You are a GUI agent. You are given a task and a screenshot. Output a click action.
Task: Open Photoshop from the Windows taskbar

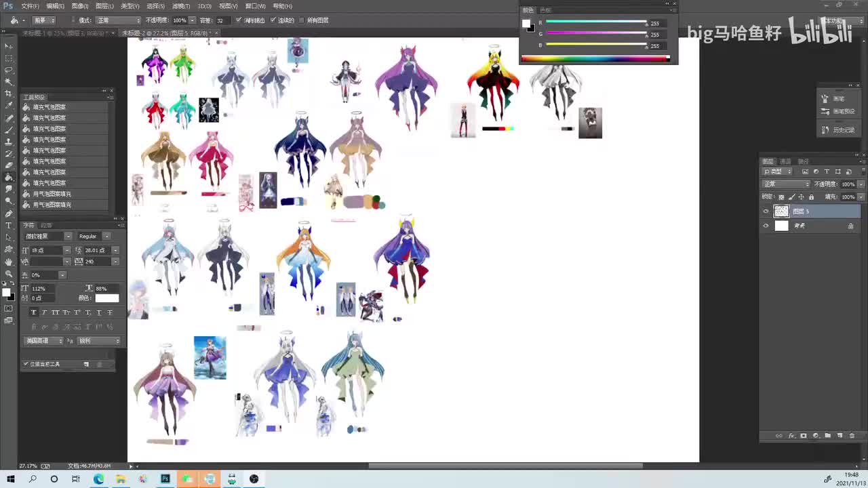(x=165, y=479)
